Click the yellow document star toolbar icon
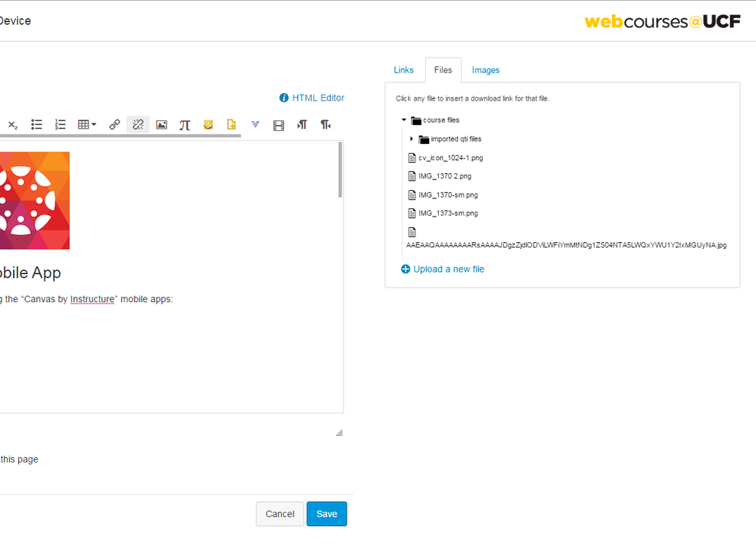 (232, 125)
